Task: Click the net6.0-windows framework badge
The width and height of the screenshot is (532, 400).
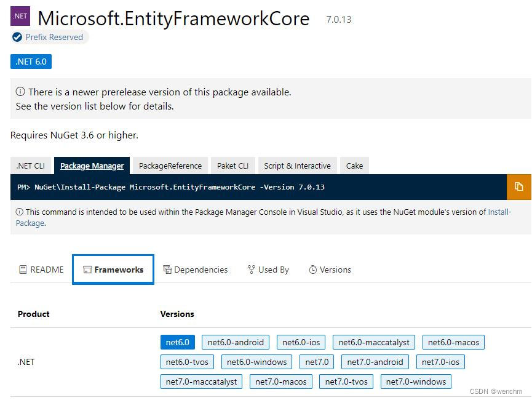Action: pos(257,362)
